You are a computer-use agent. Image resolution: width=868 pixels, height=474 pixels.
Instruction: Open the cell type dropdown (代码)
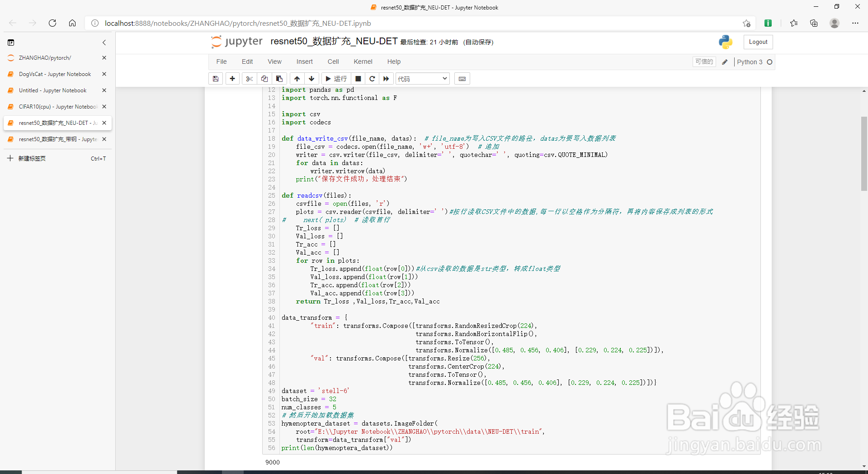pyautogui.click(x=423, y=79)
